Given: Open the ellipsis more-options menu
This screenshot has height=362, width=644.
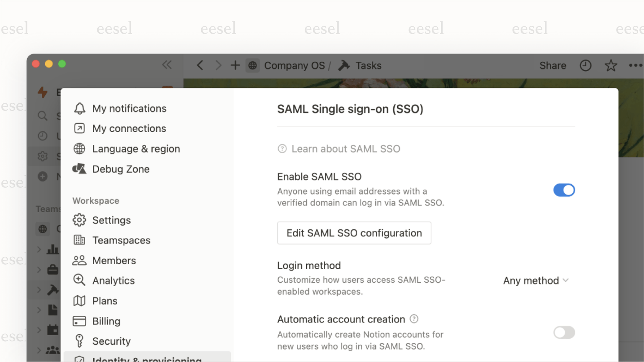Looking at the screenshot, I should coord(635,65).
